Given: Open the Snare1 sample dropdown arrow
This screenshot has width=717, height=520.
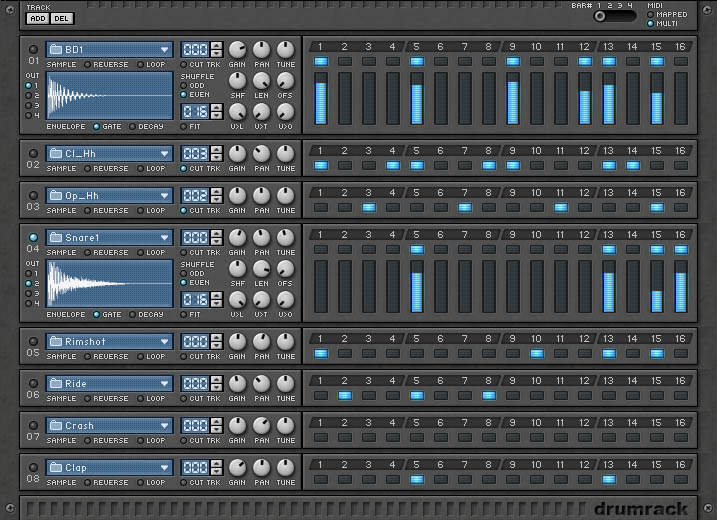Looking at the screenshot, I should point(165,237).
